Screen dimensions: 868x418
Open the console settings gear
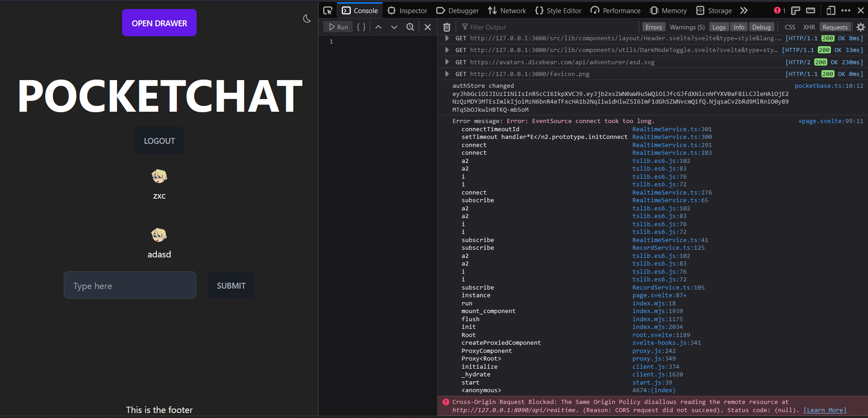click(860, 27)
